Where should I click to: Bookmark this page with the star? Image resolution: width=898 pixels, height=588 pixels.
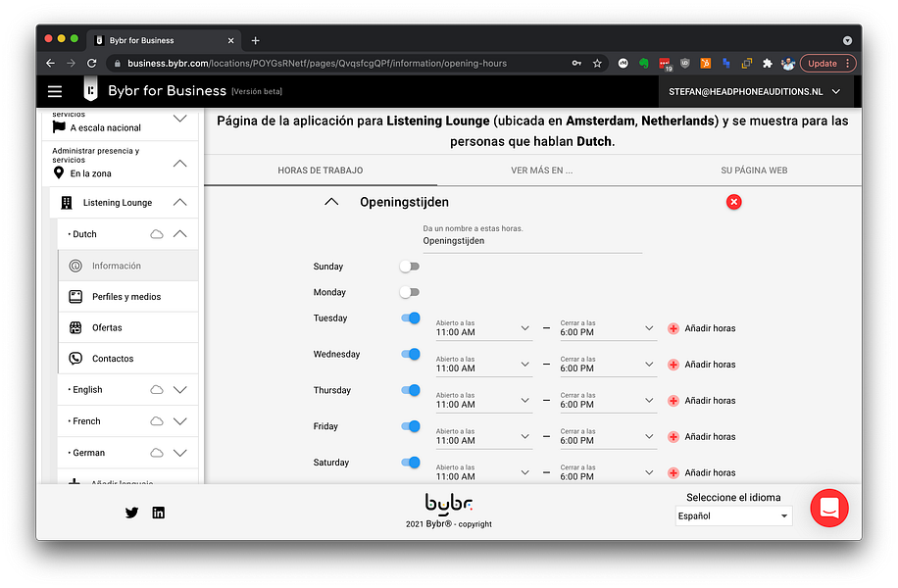597,64
